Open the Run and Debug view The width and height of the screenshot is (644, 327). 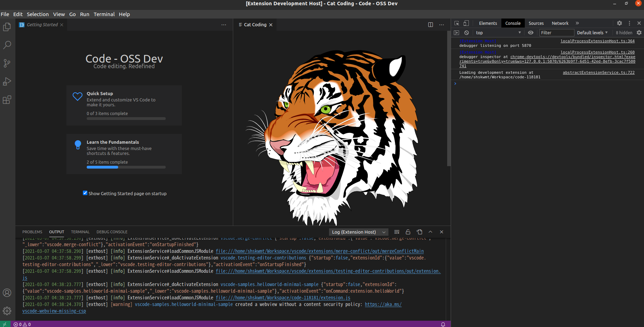[7, 81]
